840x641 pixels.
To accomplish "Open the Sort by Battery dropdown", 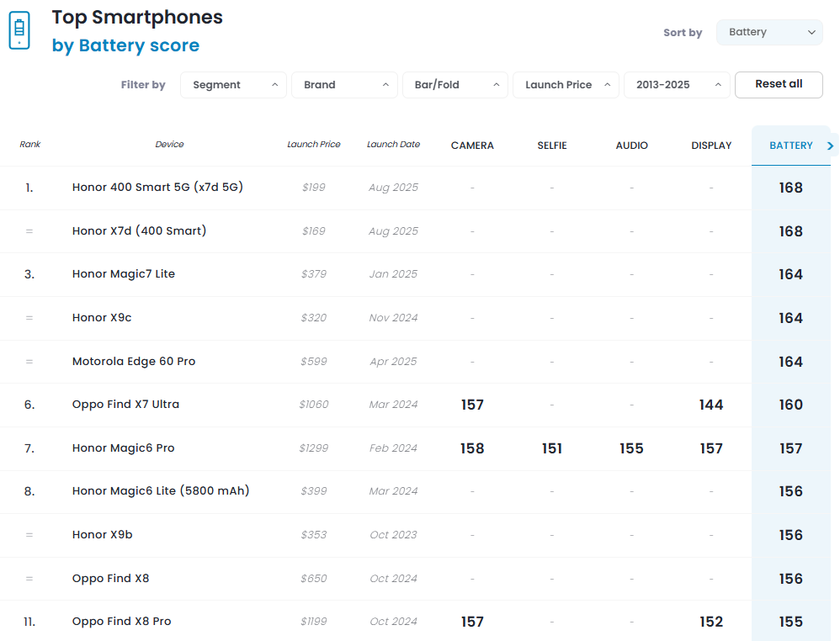I will tap(769, 33).
